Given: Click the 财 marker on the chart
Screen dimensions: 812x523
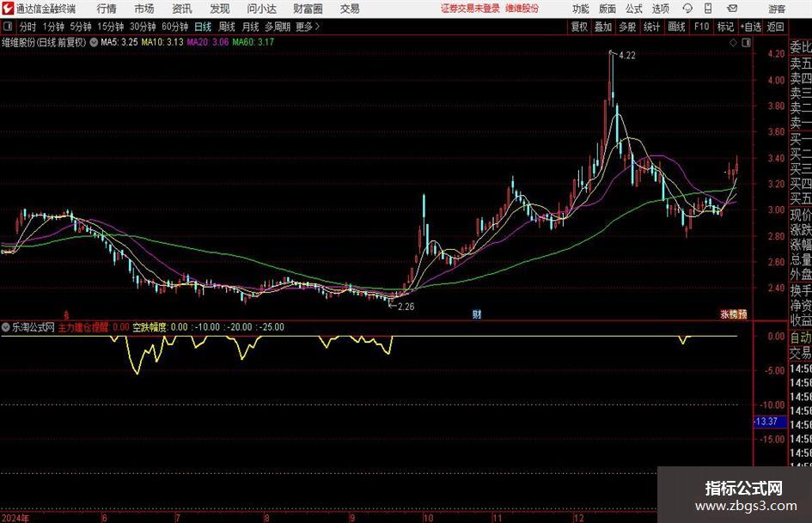Looking at the screenshot, I should click(476, 314).
